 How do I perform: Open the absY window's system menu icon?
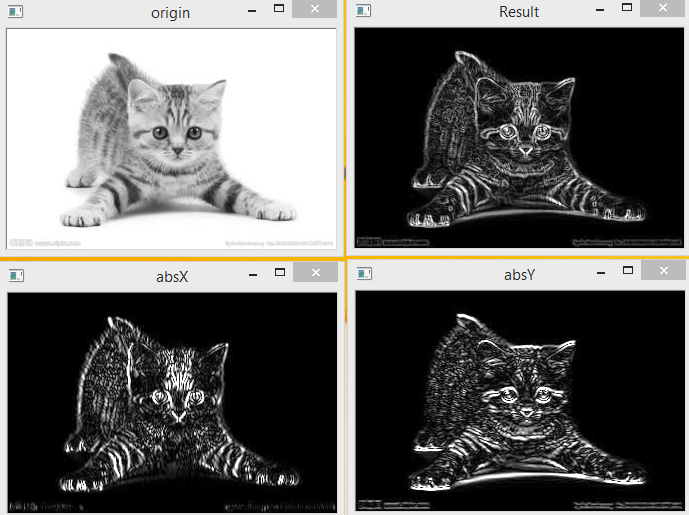tap(364, 274)
